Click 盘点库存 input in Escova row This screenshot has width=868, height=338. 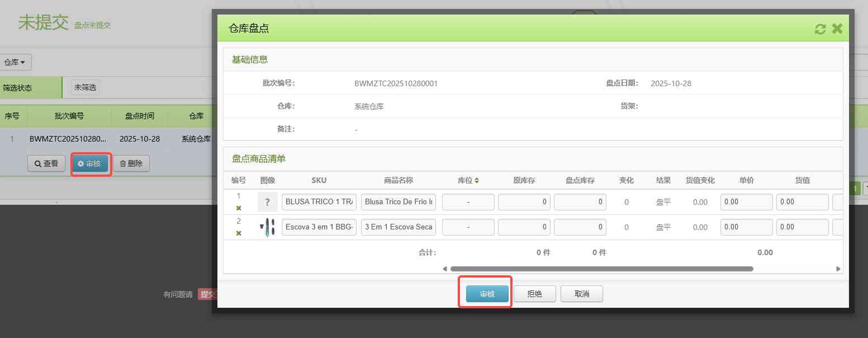(580, 227)
